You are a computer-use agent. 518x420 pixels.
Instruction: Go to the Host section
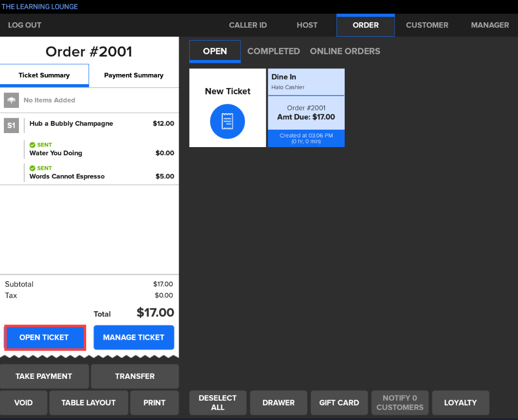(307, 25)
